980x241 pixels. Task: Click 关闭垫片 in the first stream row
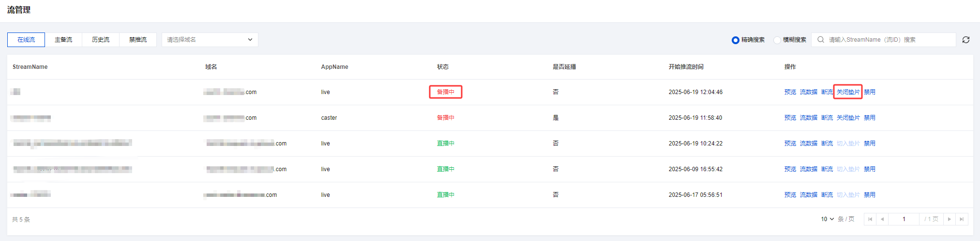[x=848, y=92]
